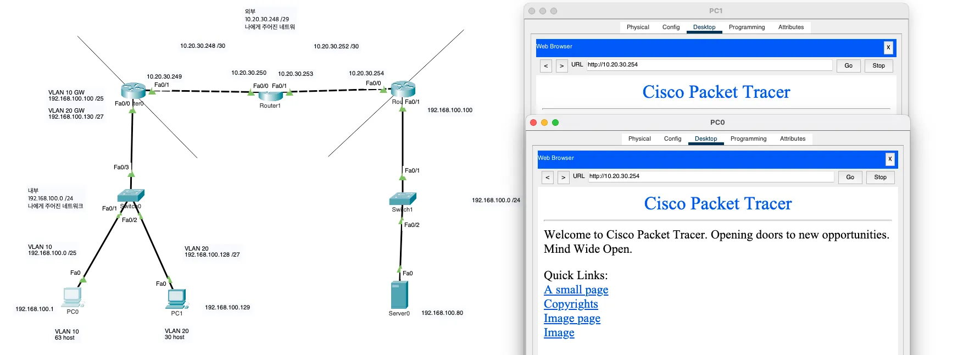Click the PC1 window title bar

(716, 11)
